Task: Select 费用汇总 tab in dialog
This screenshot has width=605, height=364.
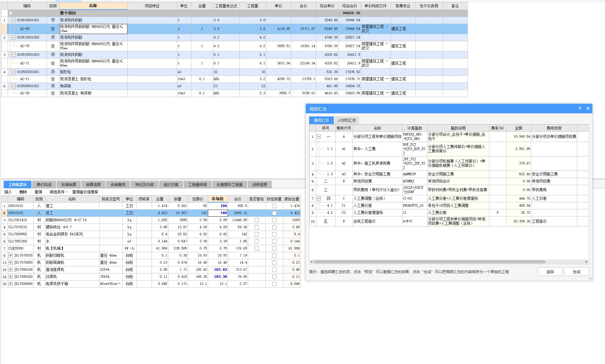Action: pyautogui.click(x=321, y=120)
